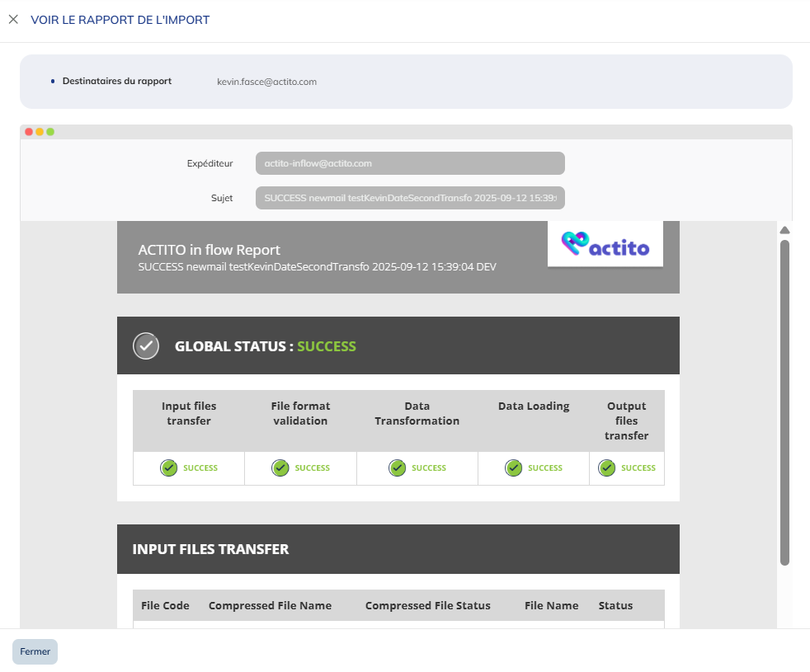Click the Actito logo

pos(605,244)
